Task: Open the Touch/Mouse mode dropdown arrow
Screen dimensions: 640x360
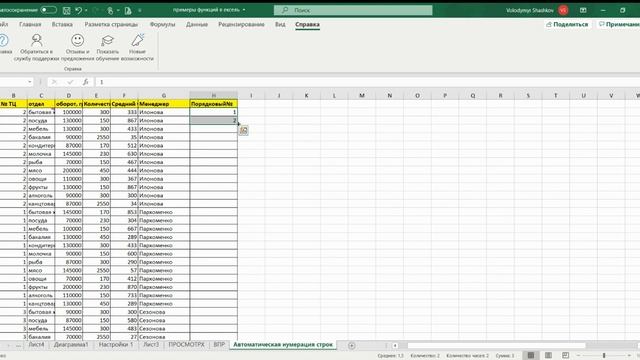Action: pos(118,10)
